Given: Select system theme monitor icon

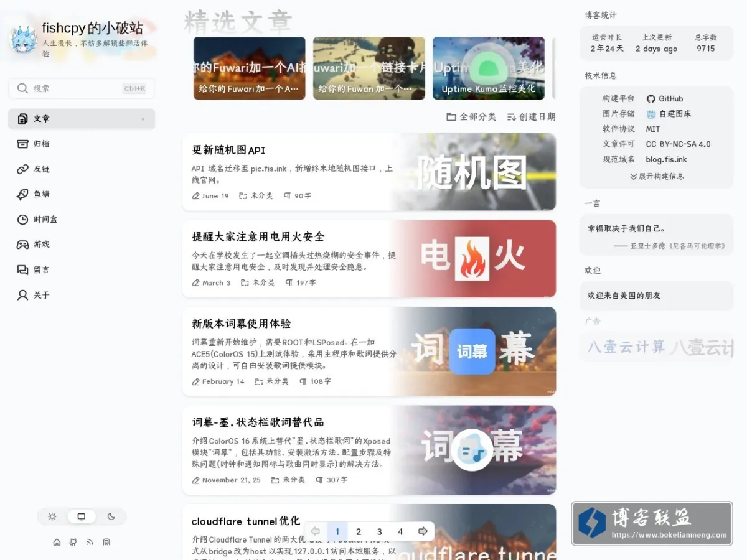Looking at the screenshot, I should point(82,516).
